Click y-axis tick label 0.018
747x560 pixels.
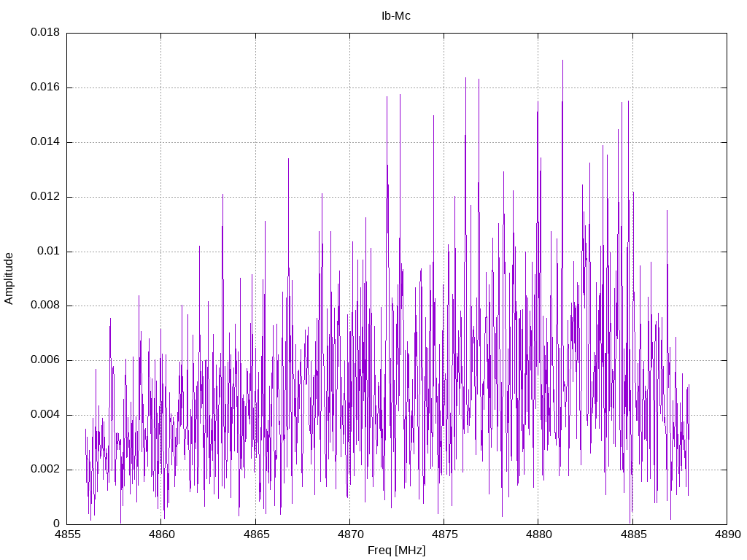point(45,32)
